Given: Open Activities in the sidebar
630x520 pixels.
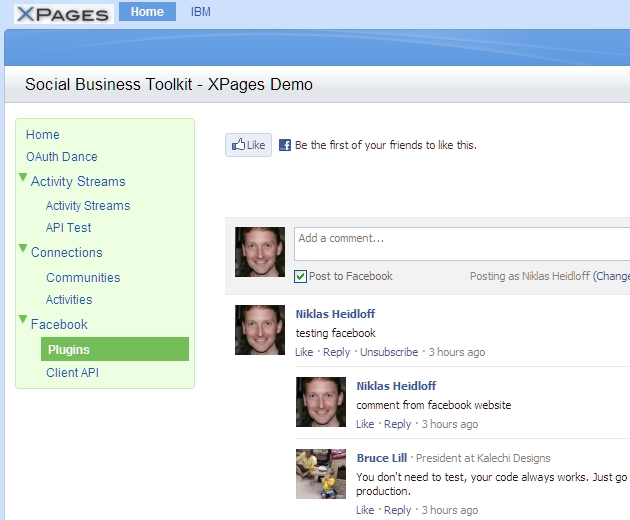Looking at the screenshot, I should coord(69,300).
